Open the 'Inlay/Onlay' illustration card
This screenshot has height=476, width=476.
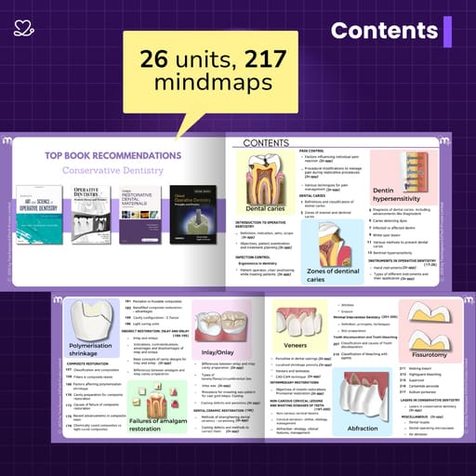click(x=221, y=329)
